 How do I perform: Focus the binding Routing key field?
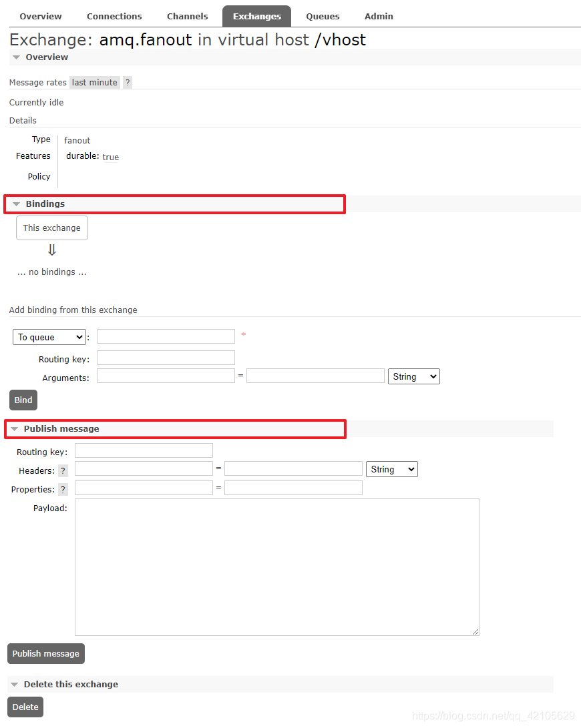(166, 358)
